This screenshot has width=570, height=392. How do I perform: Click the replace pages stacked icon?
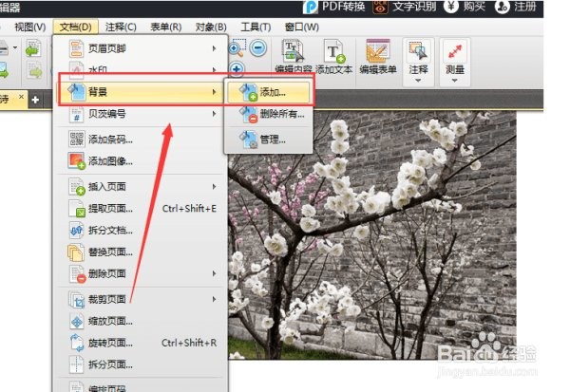tap(76, 252)
